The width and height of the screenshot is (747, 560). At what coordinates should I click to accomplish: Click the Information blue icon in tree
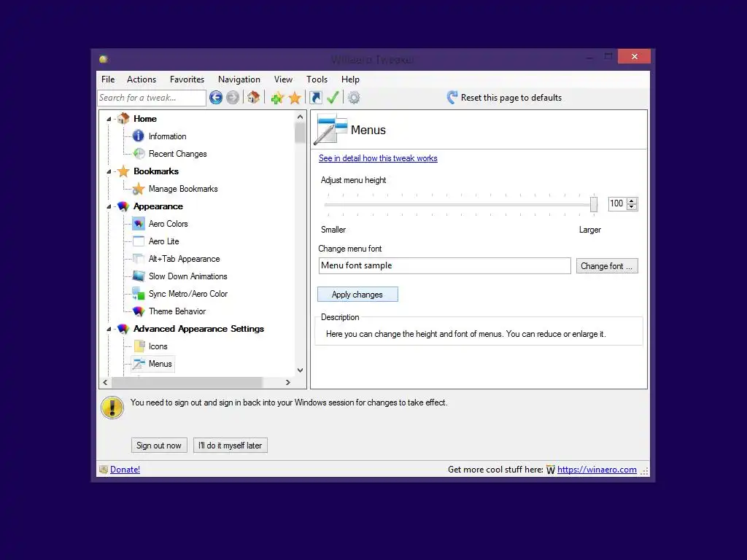click(x=138, y=136)
